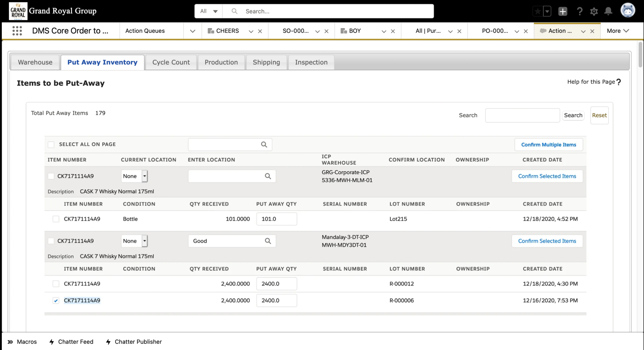The height and width of the screenshot is (350, 644).
Task: Expand the More tabs dropdown
Action: tap(618, 31)
